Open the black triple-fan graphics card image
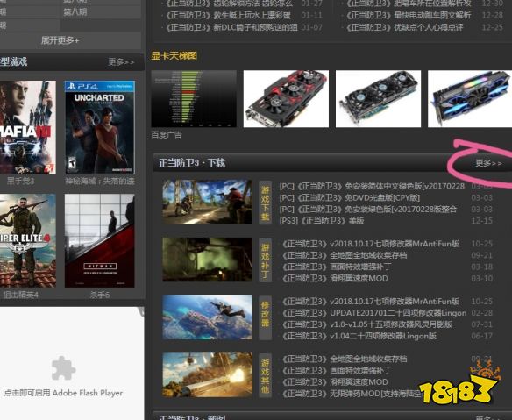 point(378,98)
